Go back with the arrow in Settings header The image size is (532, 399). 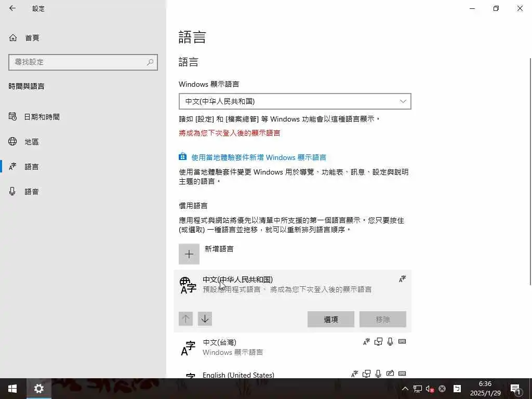pyautogui.click(x=12, y=8)
